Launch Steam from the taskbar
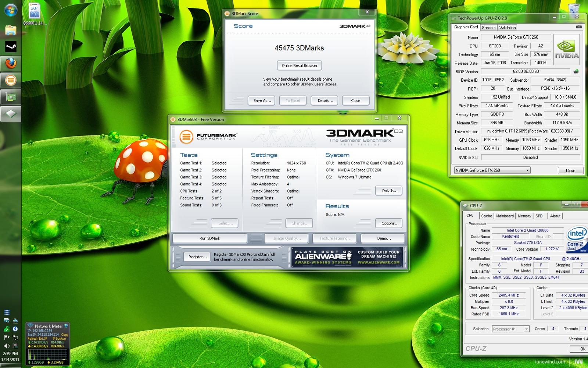The width and height of the screenshot is (588, 368). (x=10, y=47)
